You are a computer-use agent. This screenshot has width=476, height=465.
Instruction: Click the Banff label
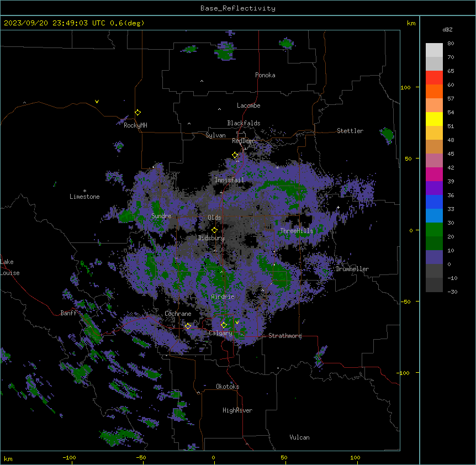click(68, 313)
